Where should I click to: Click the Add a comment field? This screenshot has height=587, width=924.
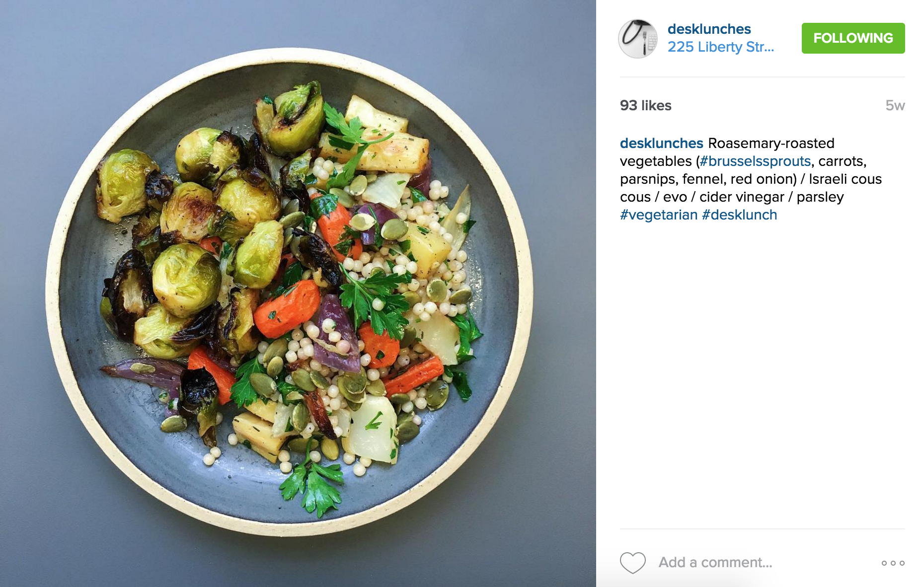coord(715,562)
